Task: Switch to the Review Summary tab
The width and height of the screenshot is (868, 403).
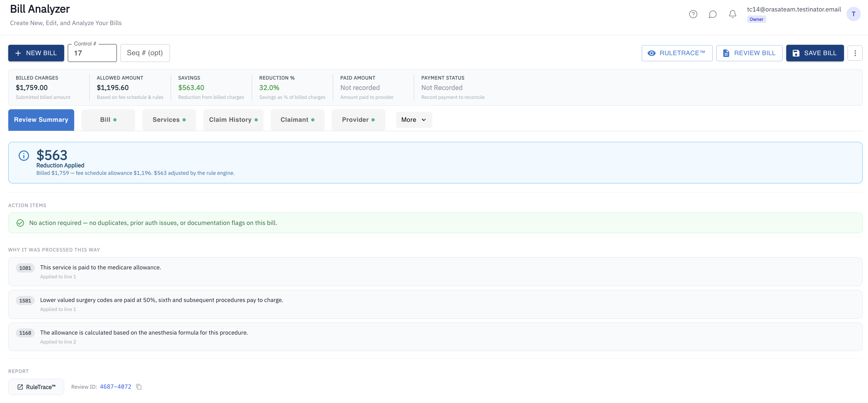Action: (41, 120)
